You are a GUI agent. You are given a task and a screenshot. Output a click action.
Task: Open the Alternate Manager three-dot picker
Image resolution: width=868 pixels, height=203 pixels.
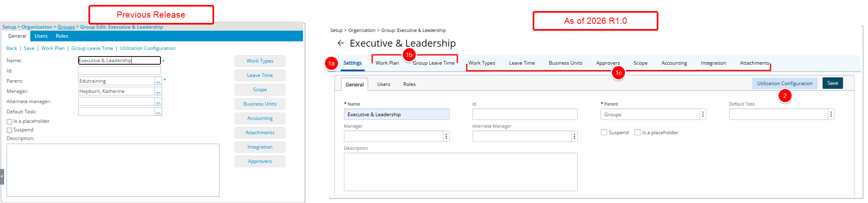click(574, 137)
